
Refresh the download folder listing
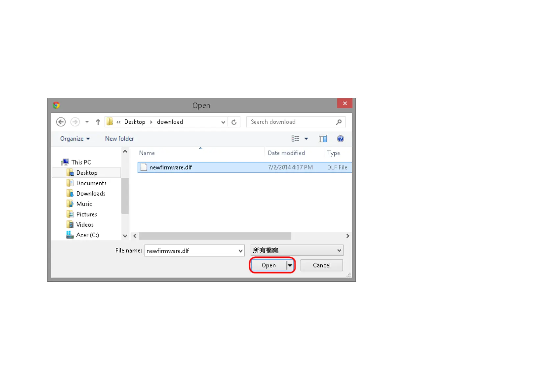(234, 122)
